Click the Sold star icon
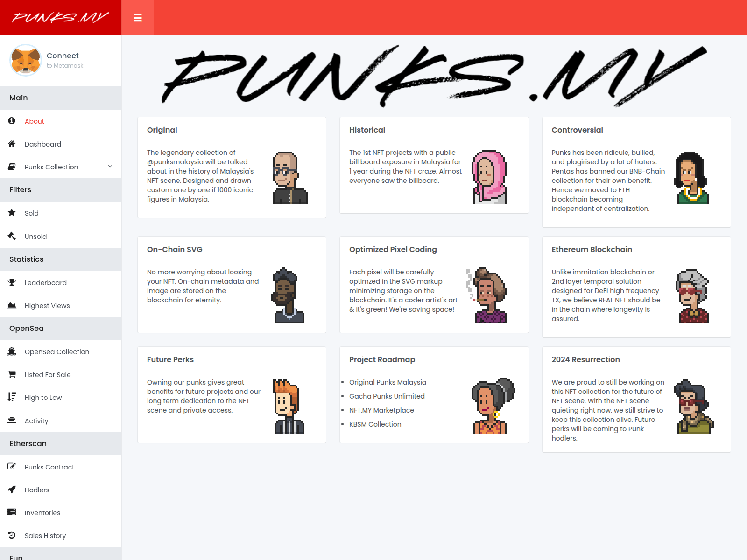The image size is (747, 560). (x=12, y=213)
